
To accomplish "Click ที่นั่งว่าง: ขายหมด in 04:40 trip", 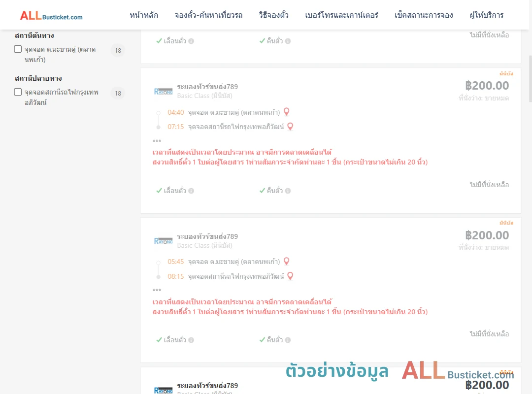I will (484, 98).
